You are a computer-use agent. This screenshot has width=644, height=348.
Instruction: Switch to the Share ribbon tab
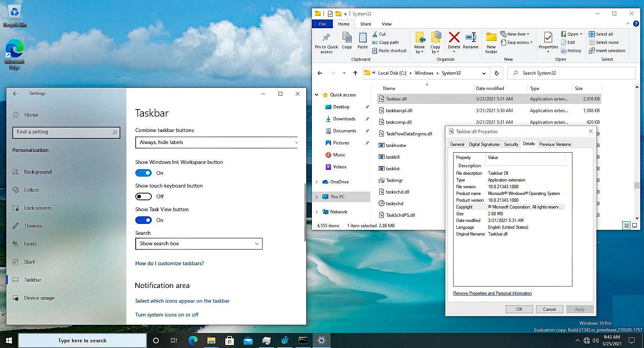(365, 24)
